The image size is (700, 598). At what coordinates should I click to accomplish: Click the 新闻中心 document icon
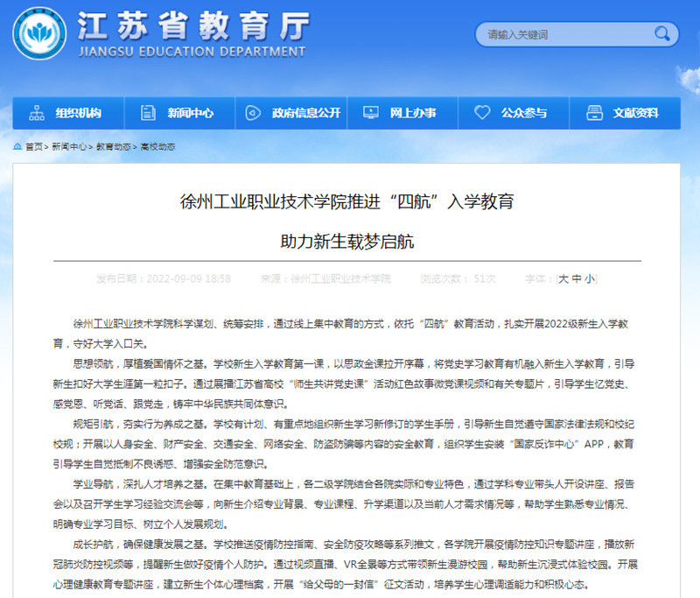point(148,113)
